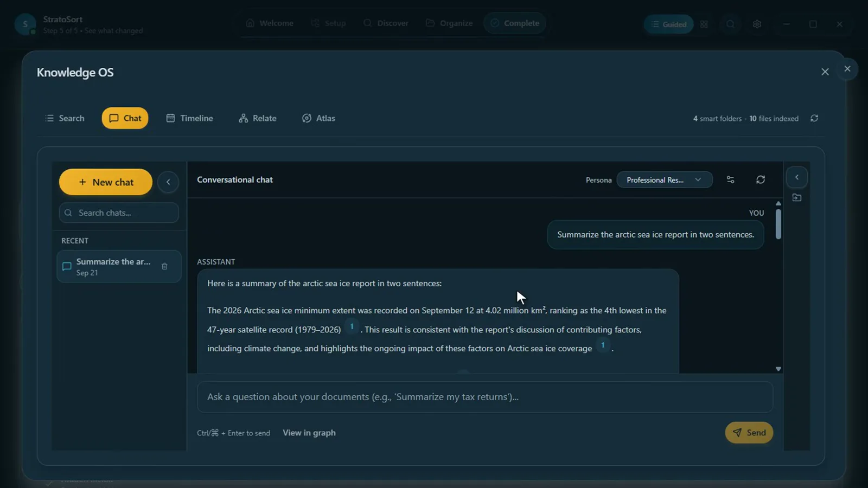Go to the Welcome step

tap(270, 23)
